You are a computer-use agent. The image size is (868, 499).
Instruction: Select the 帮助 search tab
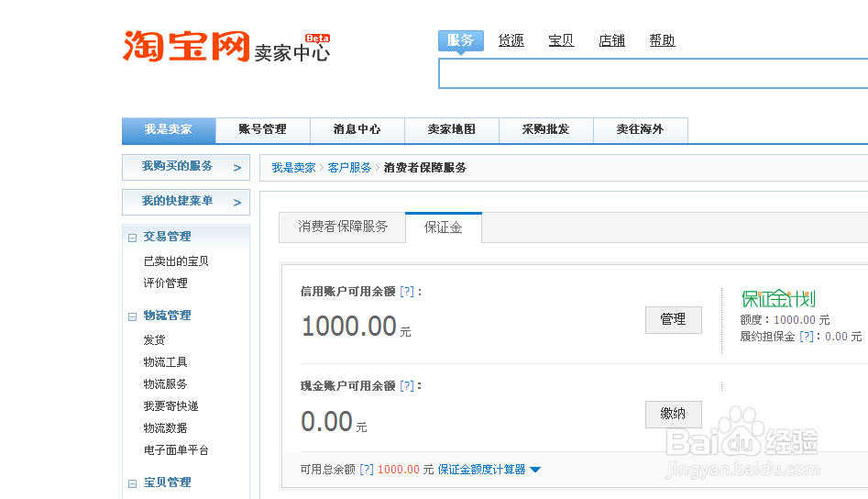point(662,40)
